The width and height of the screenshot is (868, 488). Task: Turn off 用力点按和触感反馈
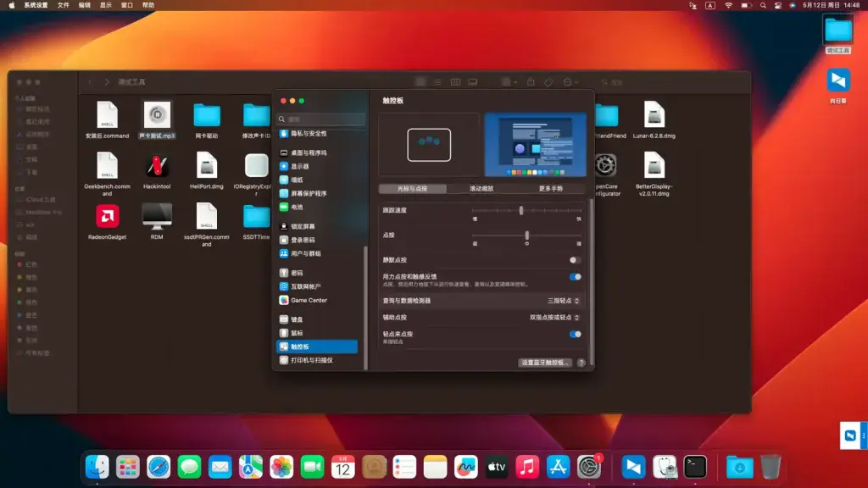(576, 277)
